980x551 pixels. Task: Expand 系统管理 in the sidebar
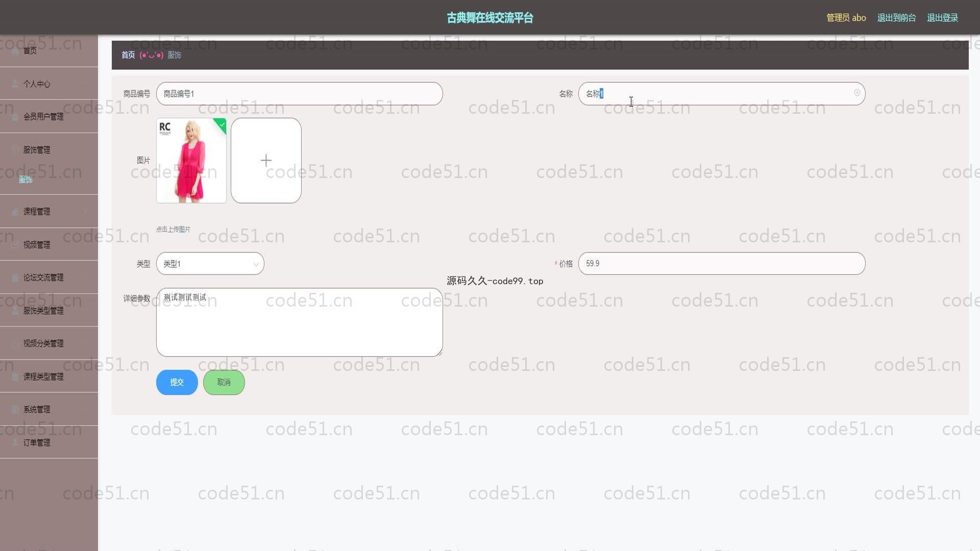tap(49, 410)
